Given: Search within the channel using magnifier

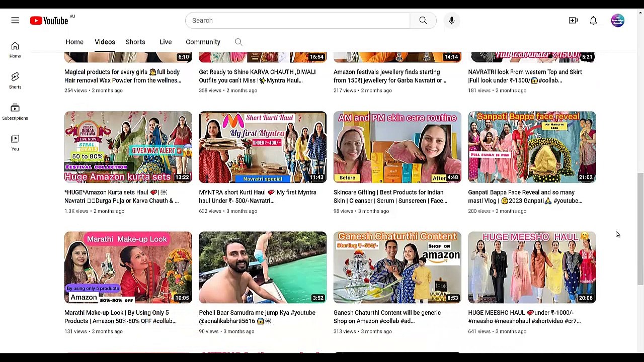Looking at the screenshot, I should (238, 42).
